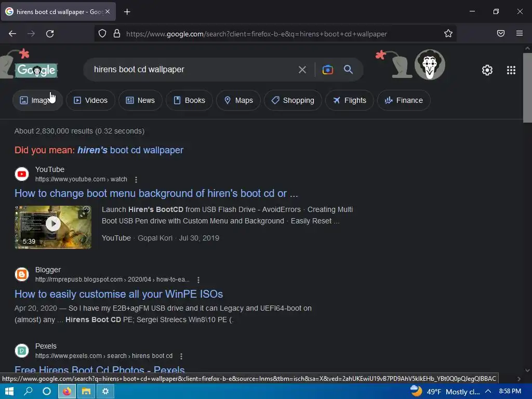Screen dimensions: 532x399
Task: Switch to Flights search filter
Action: click(x=350, y=100)
